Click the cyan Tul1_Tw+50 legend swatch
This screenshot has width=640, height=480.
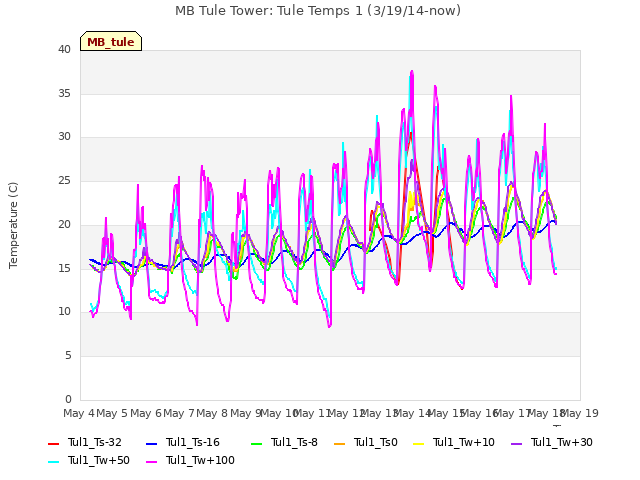(53, 462)
